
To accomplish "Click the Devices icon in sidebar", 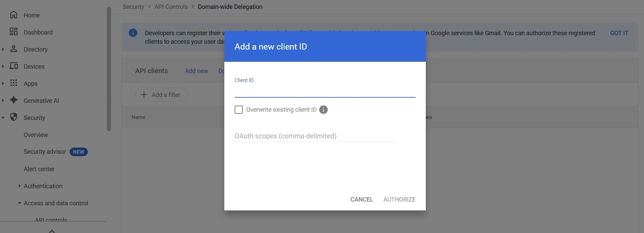I will (x=14, y=66).
